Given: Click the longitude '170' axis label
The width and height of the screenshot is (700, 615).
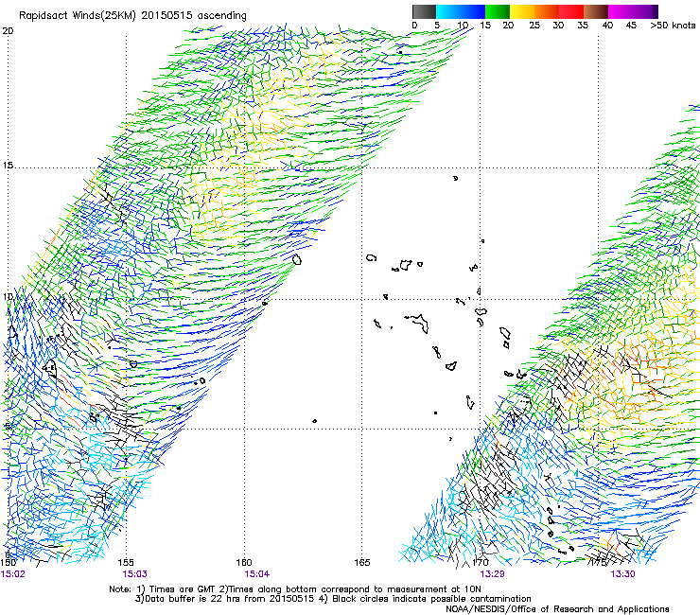Looking at the screenshot, I should pyautogui.click(x=481, y=562).
